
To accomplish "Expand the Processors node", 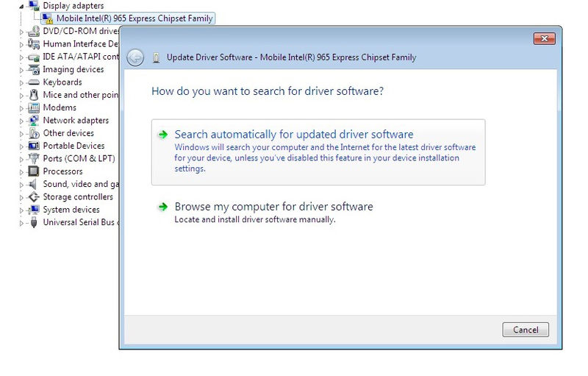I will coord(21,172).
